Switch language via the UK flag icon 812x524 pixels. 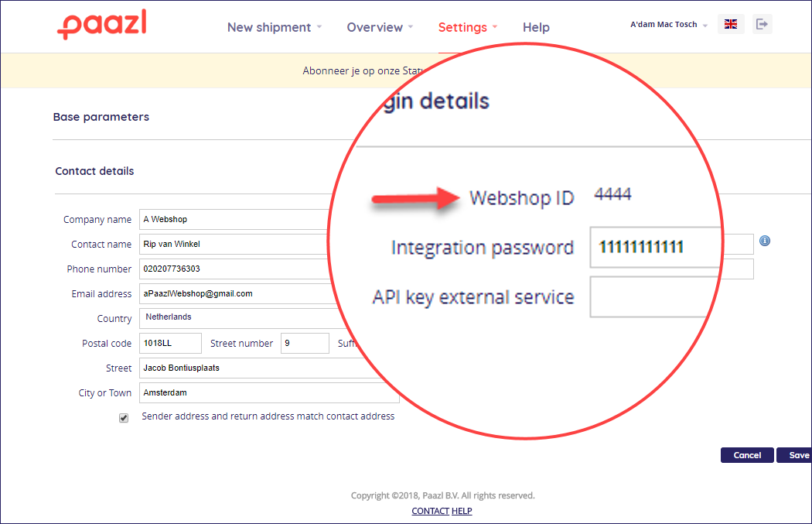(x=731, y=24)
